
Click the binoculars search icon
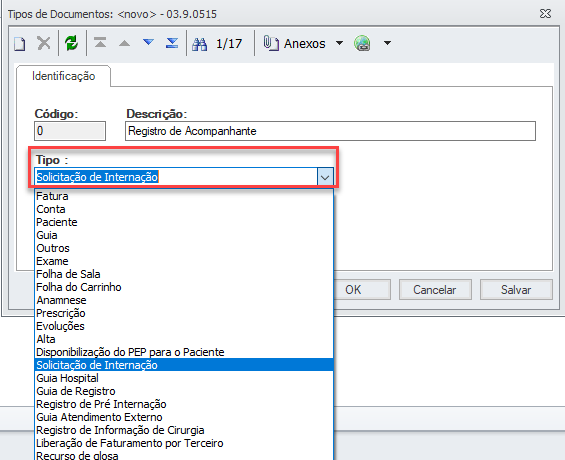pos(200,44)
